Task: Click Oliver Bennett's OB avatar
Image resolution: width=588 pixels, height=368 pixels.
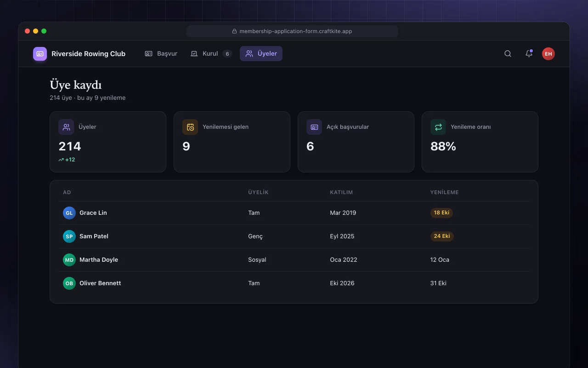Action: (69, 283)
